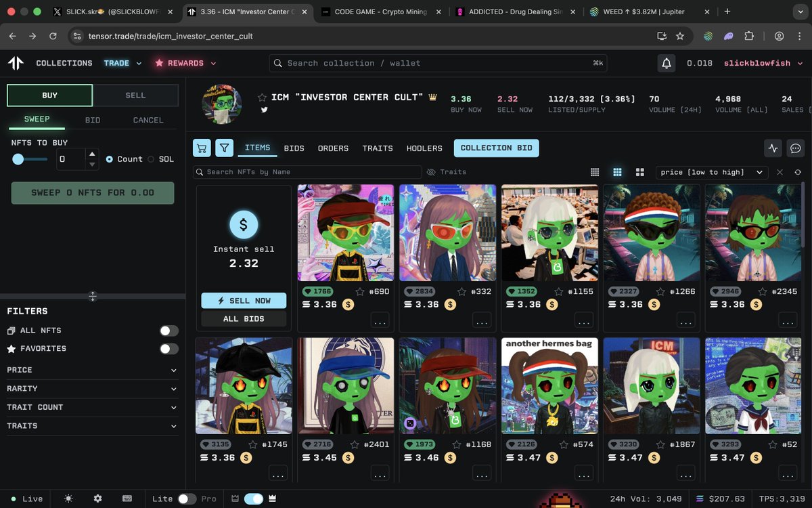Expand the PRICE filter

pos(93,370)
